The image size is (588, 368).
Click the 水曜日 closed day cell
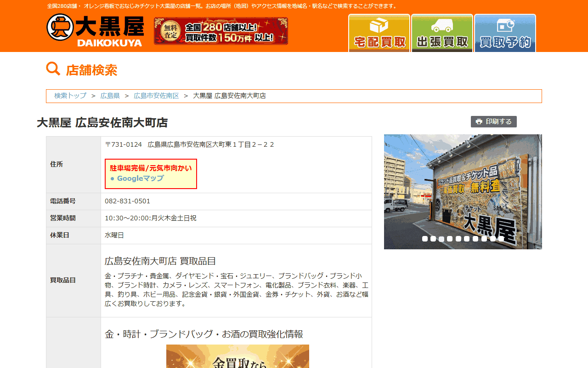[236, 236]
